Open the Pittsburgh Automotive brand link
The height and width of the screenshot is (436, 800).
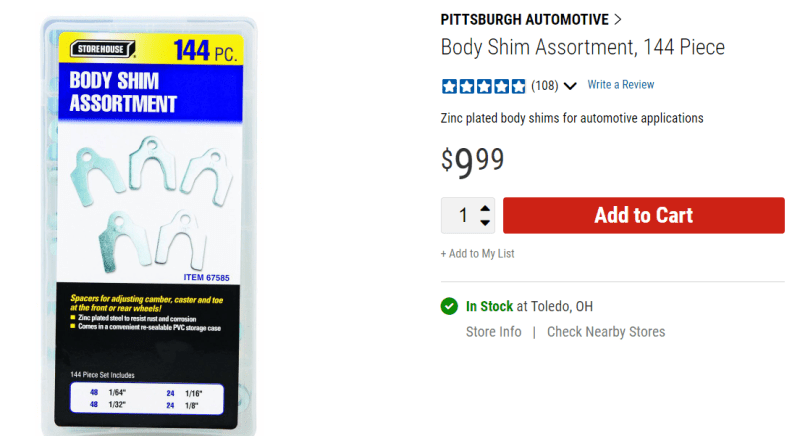pyautogui.click(x=524, y=19)
